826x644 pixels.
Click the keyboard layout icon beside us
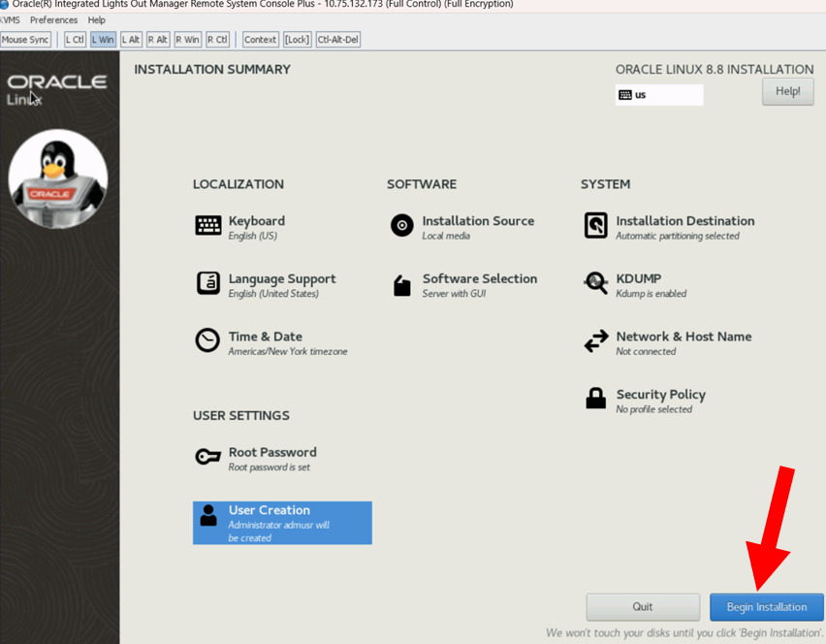tap(625, 95)
